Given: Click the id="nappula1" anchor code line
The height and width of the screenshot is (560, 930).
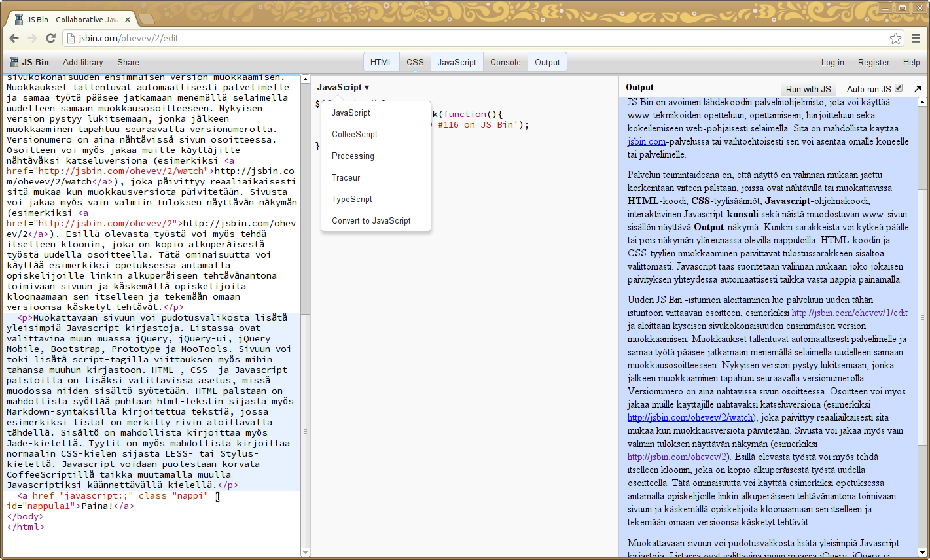Looking at the screenshot, I should point(70,506).
